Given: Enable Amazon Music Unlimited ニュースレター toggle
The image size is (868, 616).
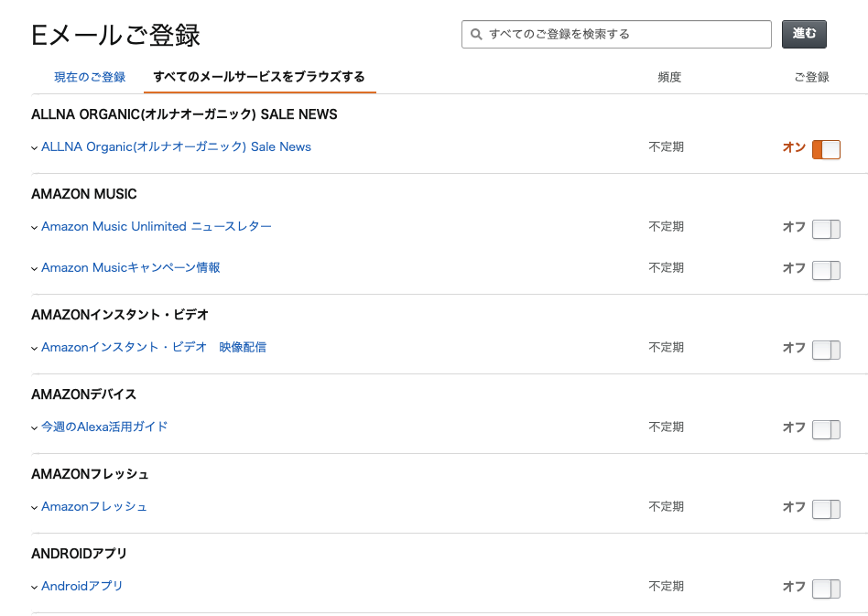Looking at the screenshot, I should (826, 229).
